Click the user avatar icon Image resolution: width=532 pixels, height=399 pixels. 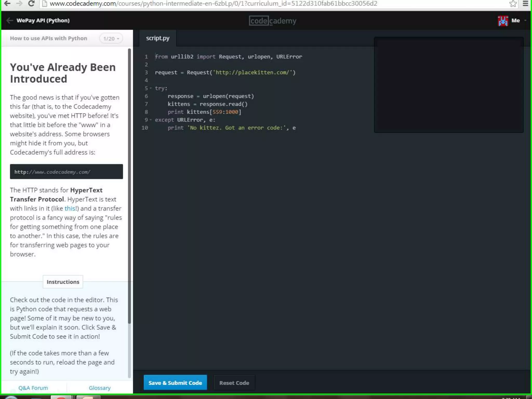point(503,21)
